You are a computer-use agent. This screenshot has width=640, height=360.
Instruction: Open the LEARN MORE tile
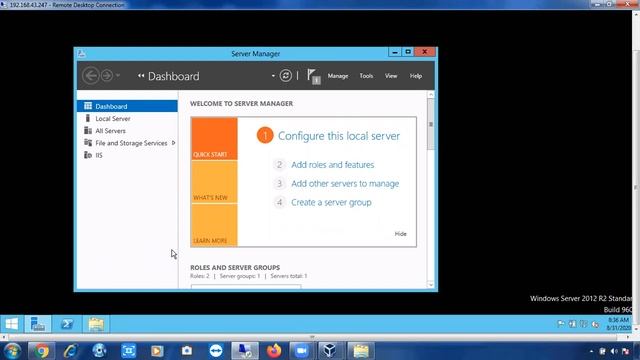tap(214, 225)
